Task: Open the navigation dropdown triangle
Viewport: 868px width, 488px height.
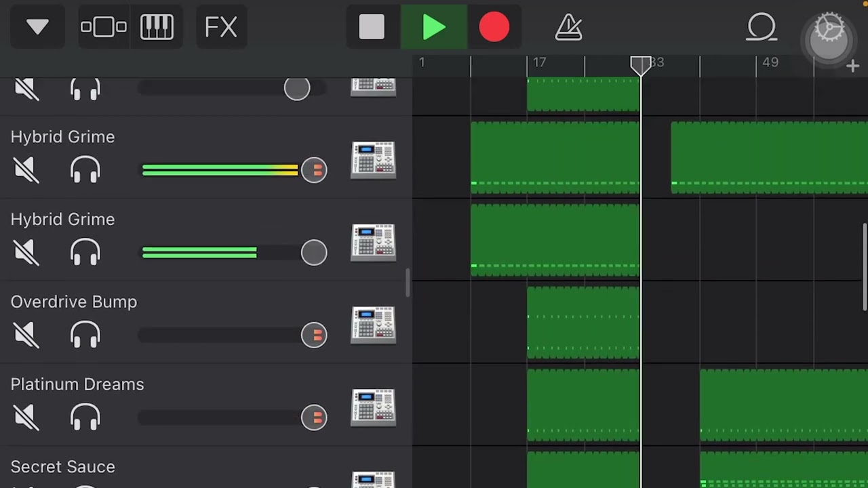Action: [37, 28]
